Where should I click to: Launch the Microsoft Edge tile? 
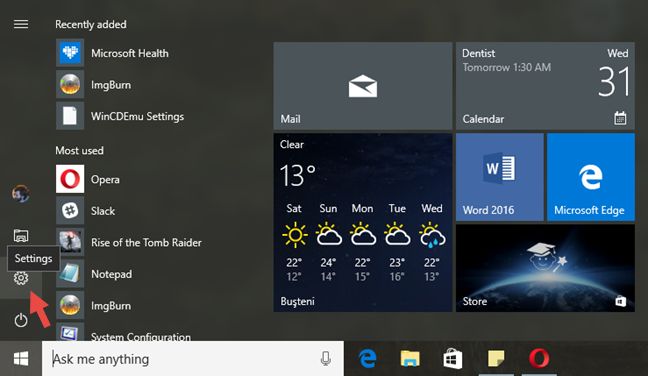[x=591, y=177]
